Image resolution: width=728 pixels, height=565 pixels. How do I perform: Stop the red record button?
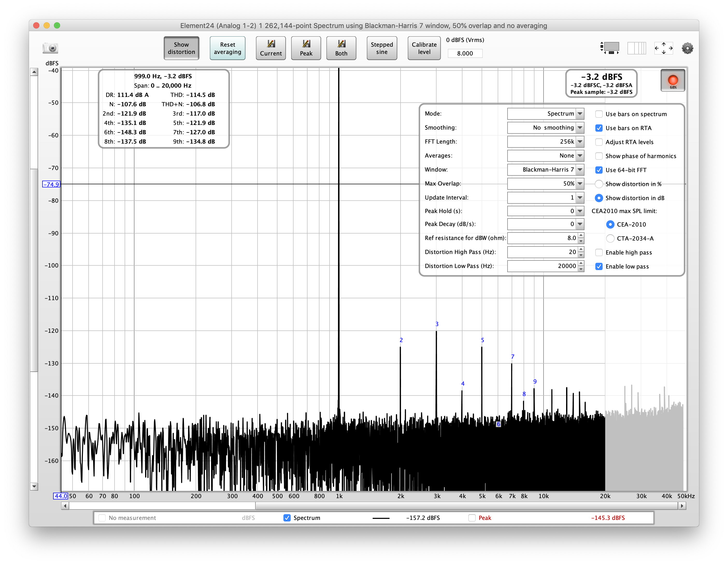pos(673,80)
